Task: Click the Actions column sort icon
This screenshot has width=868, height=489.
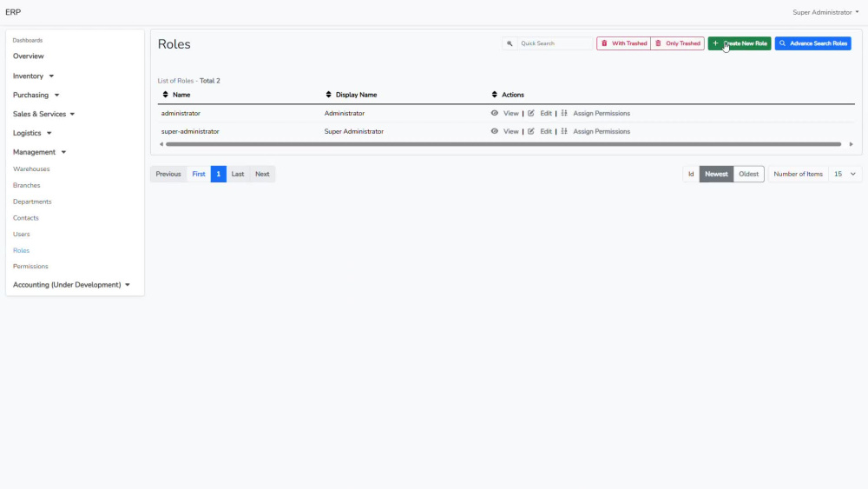Action: coord(495,95)
